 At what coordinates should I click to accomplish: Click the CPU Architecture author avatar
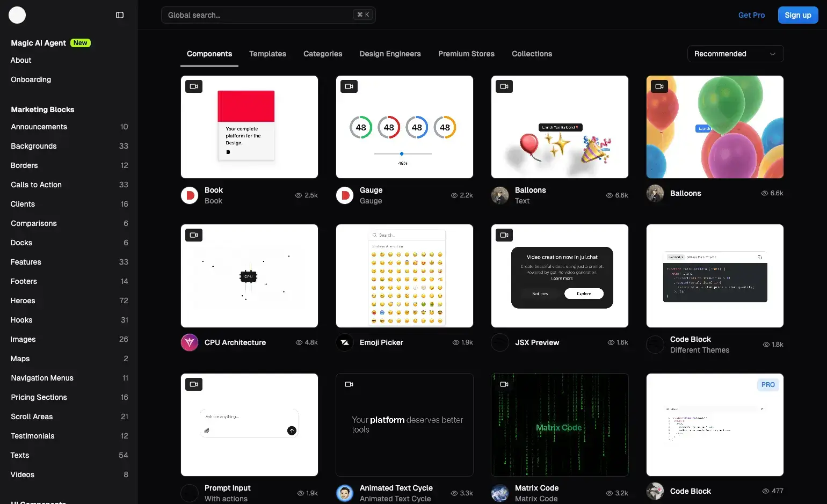(190, 342)
